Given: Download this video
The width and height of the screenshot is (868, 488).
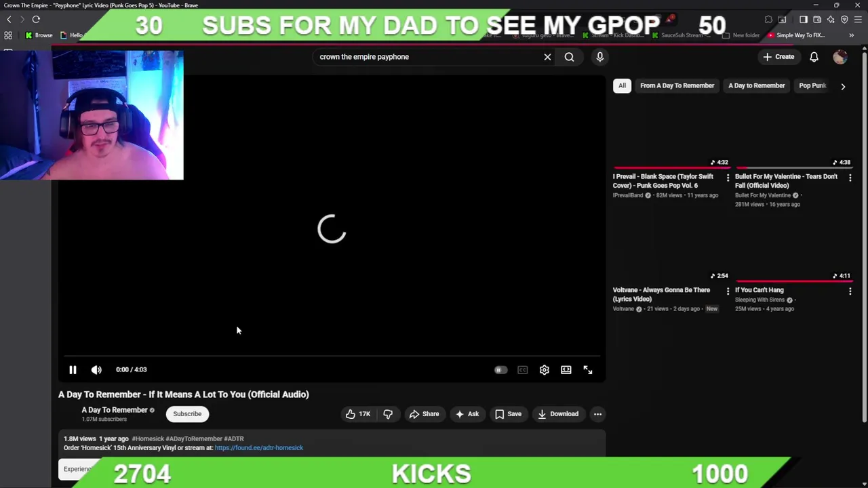Looking at the screenshot, I should tap(557, 413).
